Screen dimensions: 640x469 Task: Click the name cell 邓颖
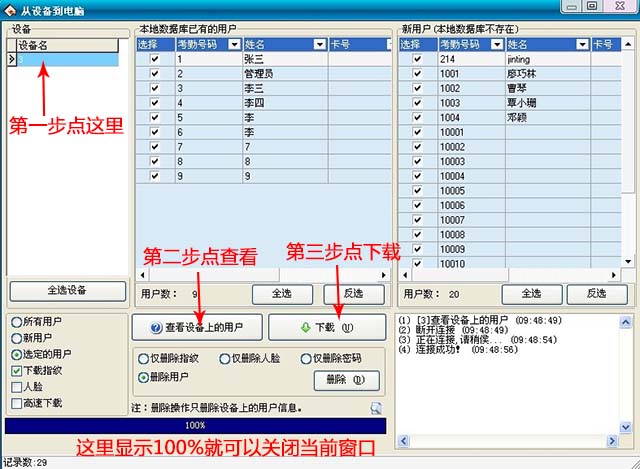click(548, 118)
